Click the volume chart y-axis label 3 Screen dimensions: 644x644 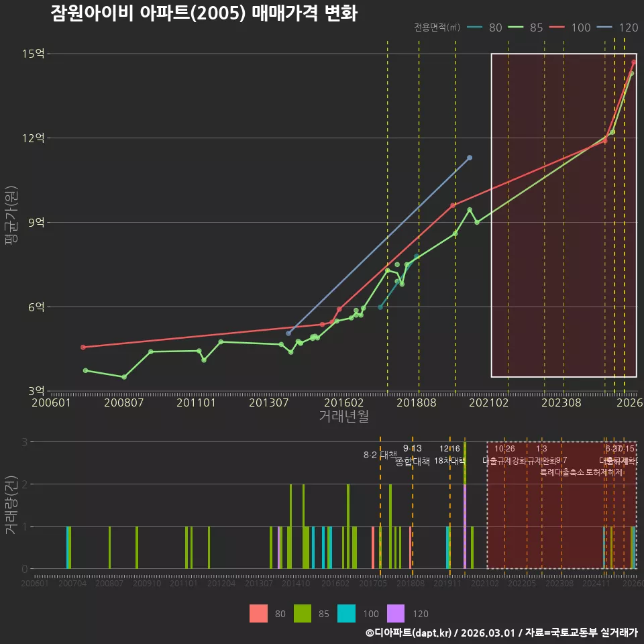tap(25, 442)
